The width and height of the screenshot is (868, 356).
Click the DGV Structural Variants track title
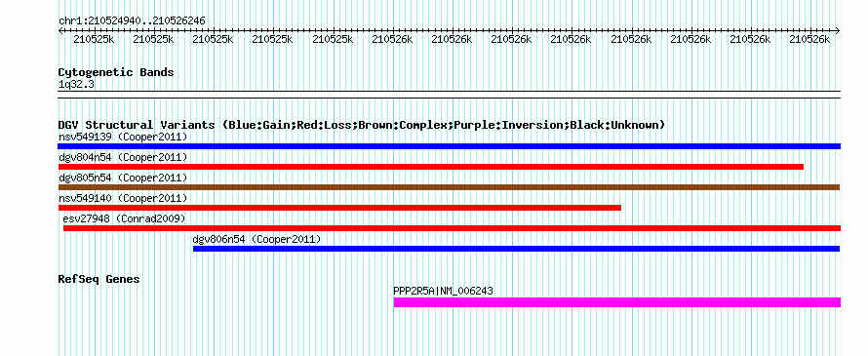coord(362,125)
